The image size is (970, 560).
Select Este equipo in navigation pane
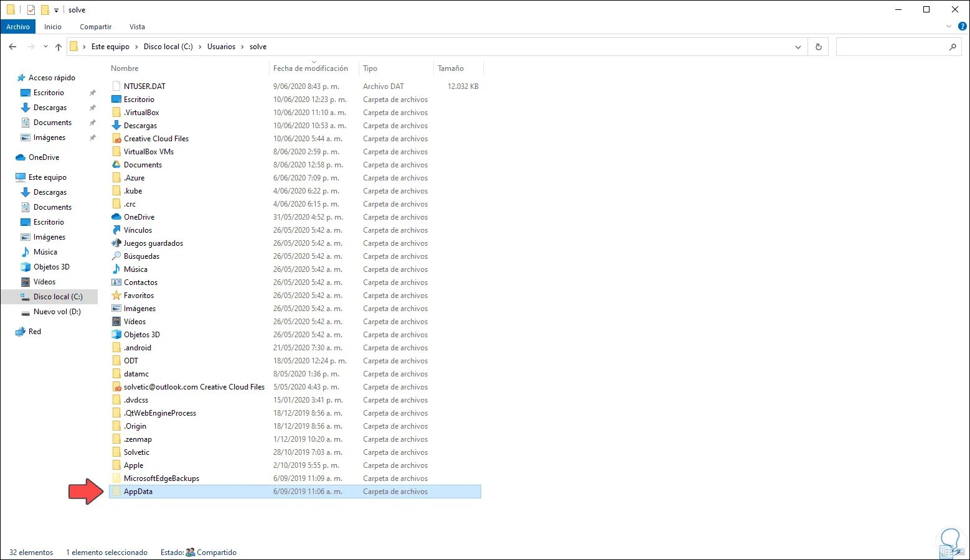pos(47,177)
